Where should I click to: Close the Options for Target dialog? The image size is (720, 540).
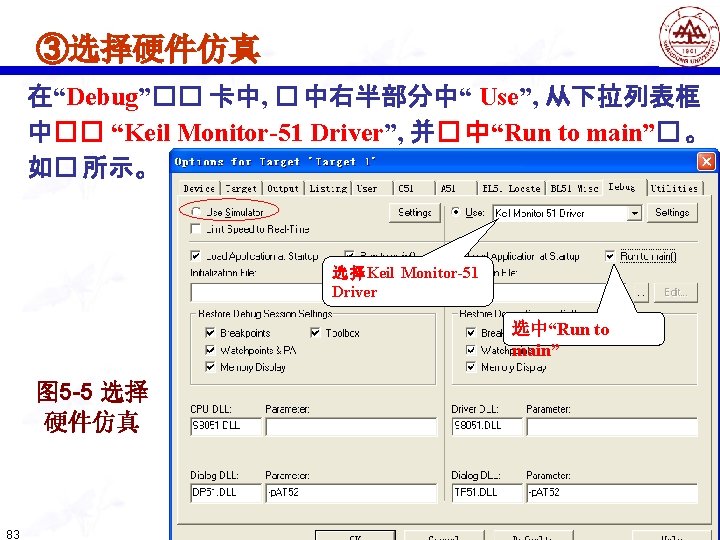(706, 162)
